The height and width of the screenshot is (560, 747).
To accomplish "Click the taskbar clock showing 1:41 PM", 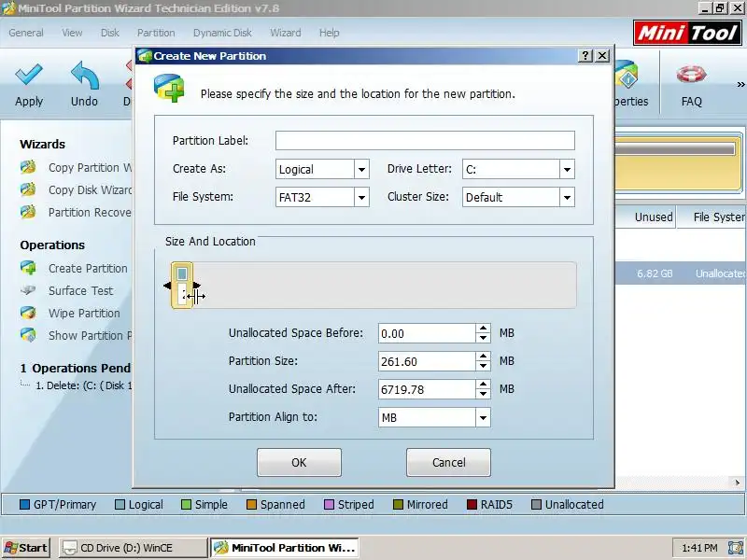I will [x=699, y=548].
